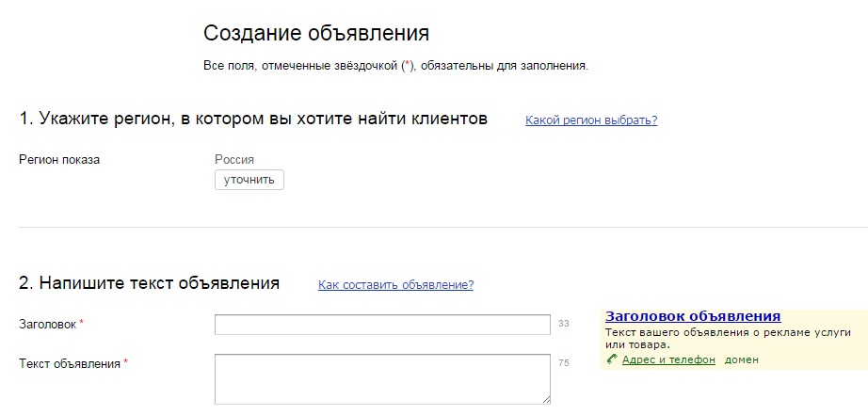Image resolution: width=868 pixels, height=415 pixels.
Task: Click the 'Заголовок объявления' preview link
Action: (x=693, y=316)
